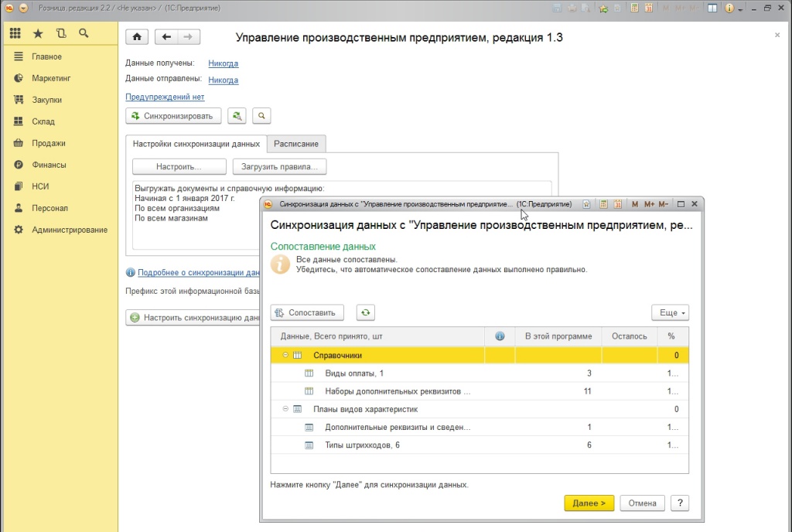792x532 pixels.
Task: Open the info dropdown arrow in title bar
Action: pyautogui.click(x=740, y=9)
